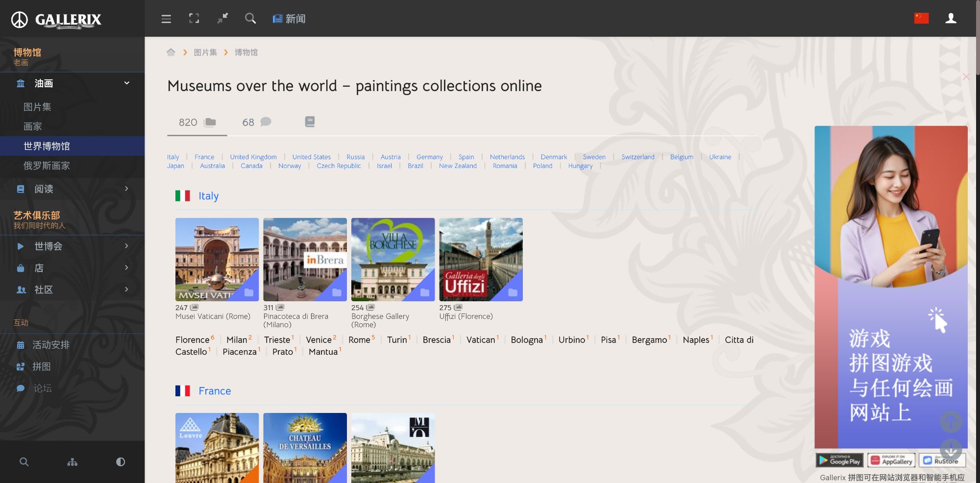Open Pinacoteca di Brera thumbnail

(x=305, y=260)
